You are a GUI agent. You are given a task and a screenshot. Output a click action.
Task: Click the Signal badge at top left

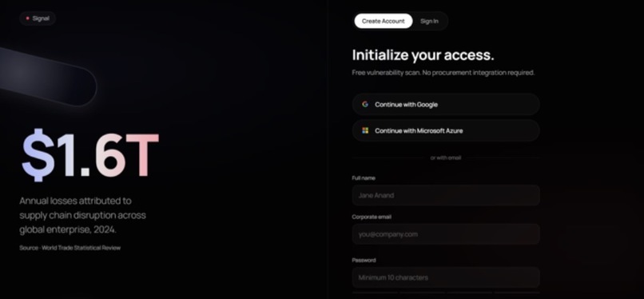pos(38,18)
